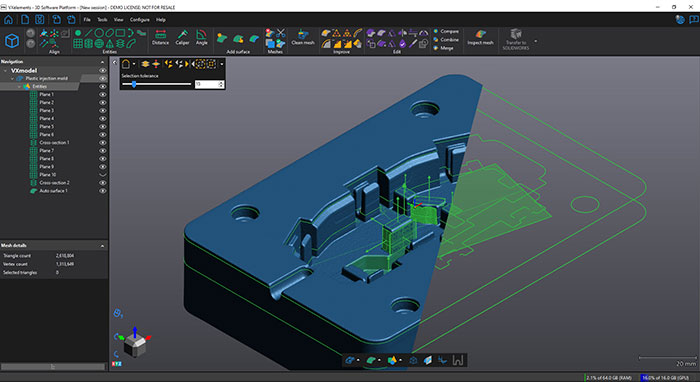Click the scissors icon in Meshes group
700x382 pixels.
(x=280, y=33)
